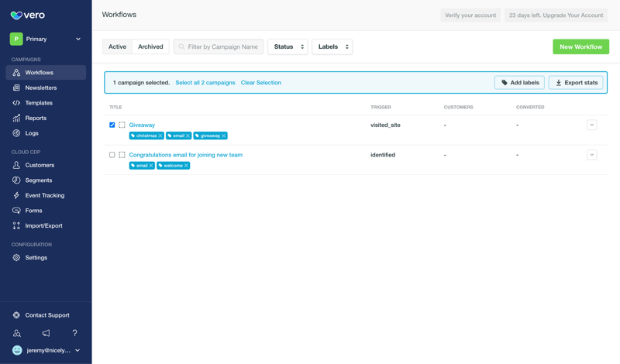Open Newsletters in the sidebar
This screenshot has width=620, height=364.
click(x=40, y=88)
